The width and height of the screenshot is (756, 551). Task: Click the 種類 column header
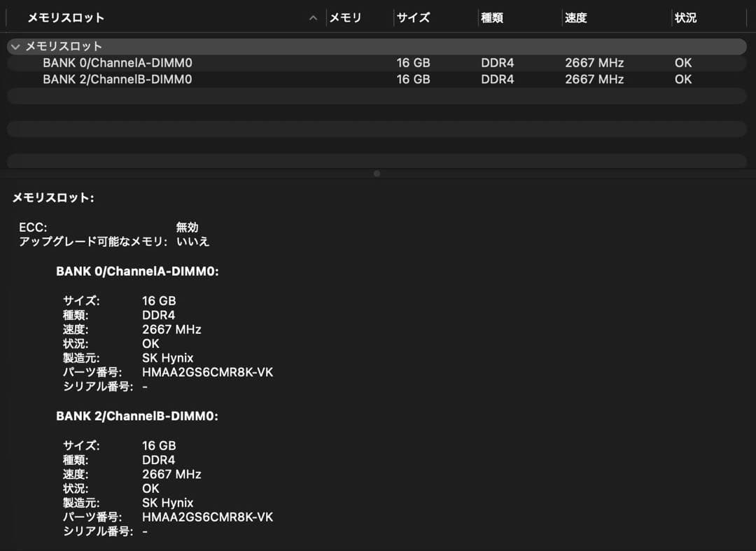click(x=492, y=18)
